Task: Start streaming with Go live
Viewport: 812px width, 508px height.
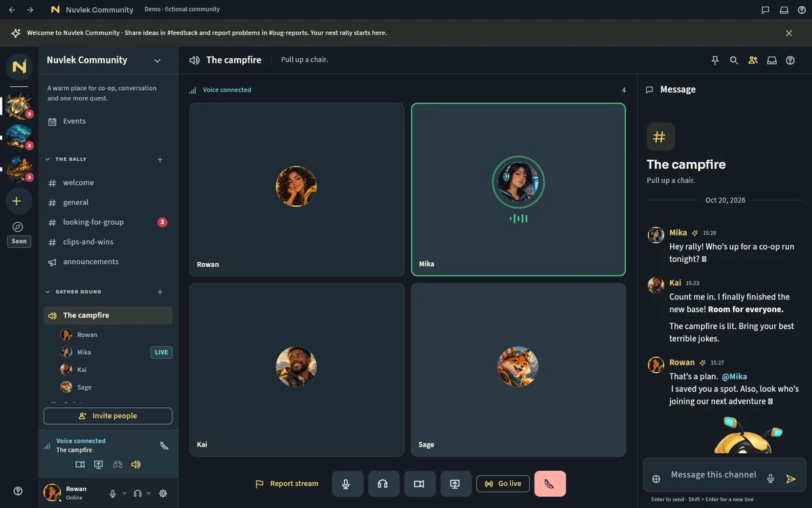Action: (x=503, y=484)
